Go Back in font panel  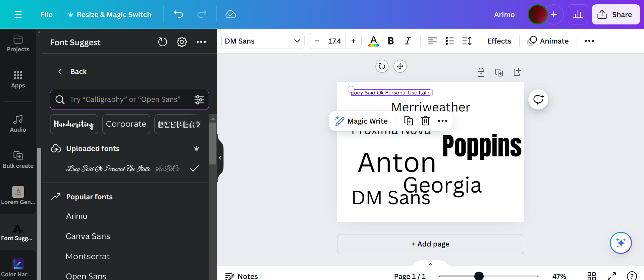tap(72, 72)
